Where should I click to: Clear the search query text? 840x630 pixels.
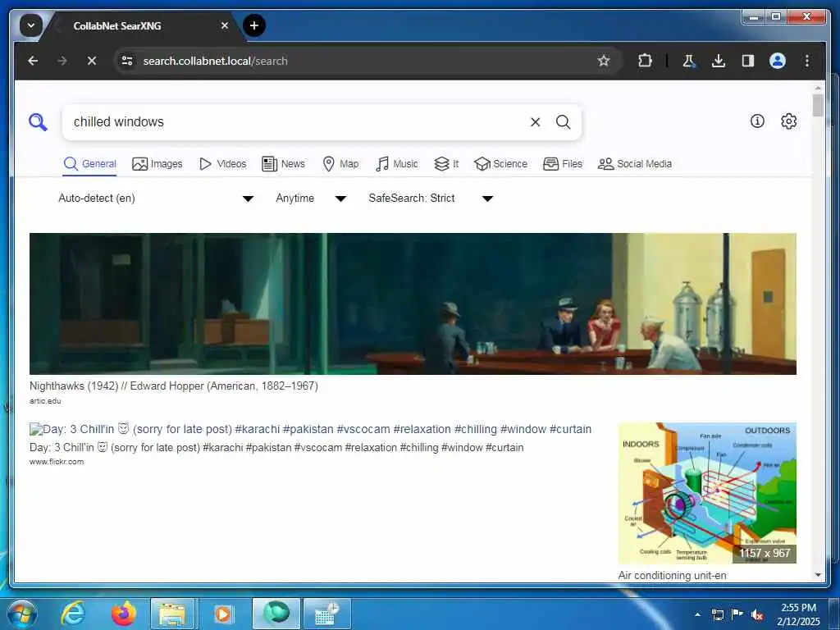click(x=535, y=122)
